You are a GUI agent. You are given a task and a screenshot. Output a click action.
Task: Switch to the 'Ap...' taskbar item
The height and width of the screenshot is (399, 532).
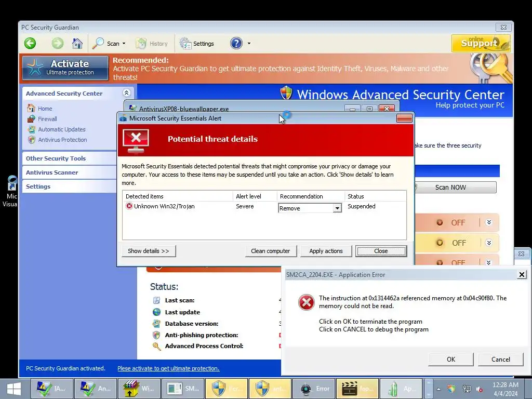point(401,389)
